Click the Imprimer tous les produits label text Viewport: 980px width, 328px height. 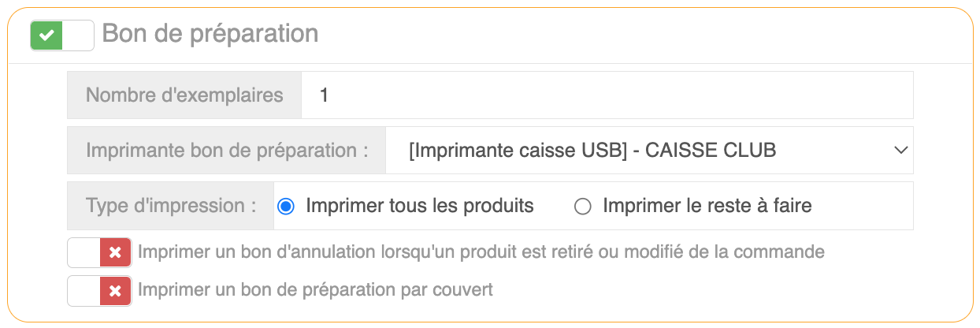[x=419, y=207]
